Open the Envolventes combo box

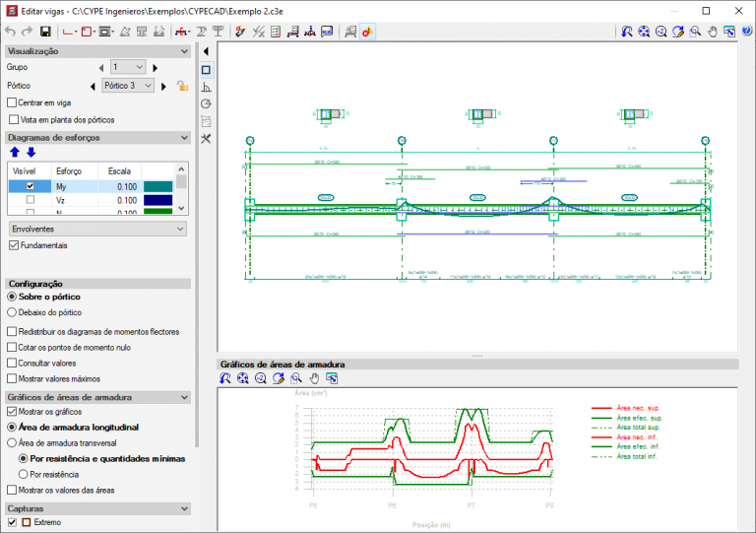(x=97, y=229)
